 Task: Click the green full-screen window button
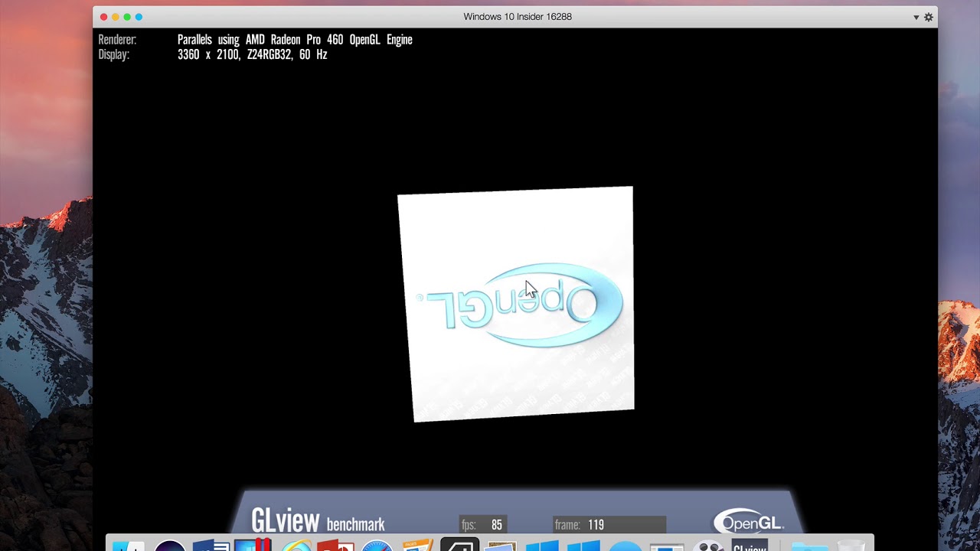coord(127,17)
